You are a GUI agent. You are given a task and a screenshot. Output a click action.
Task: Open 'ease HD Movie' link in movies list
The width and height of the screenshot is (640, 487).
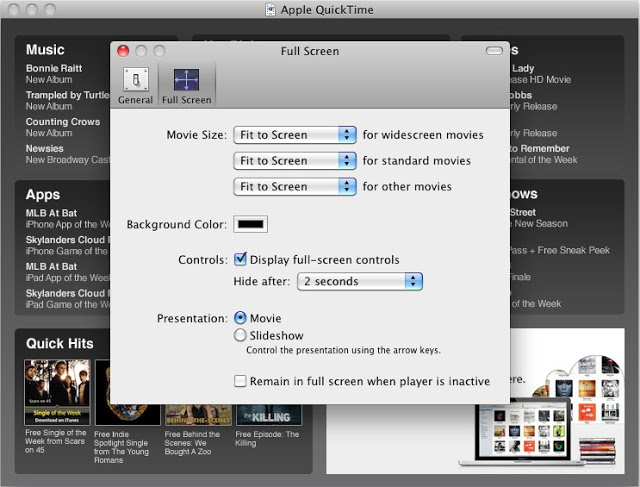tap(541, 80)
